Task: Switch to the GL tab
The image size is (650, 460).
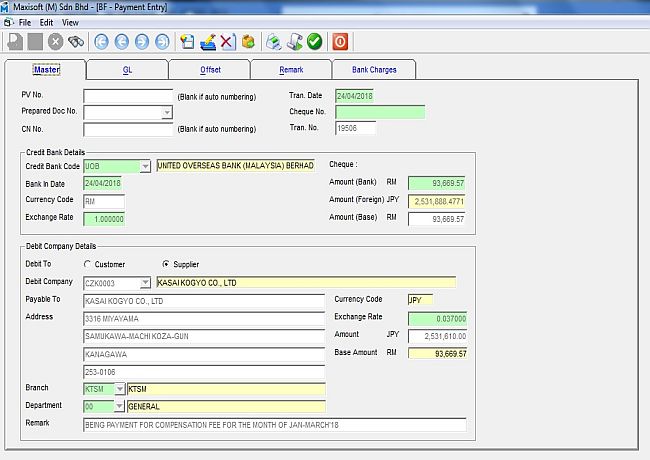Action: point(127,70)
